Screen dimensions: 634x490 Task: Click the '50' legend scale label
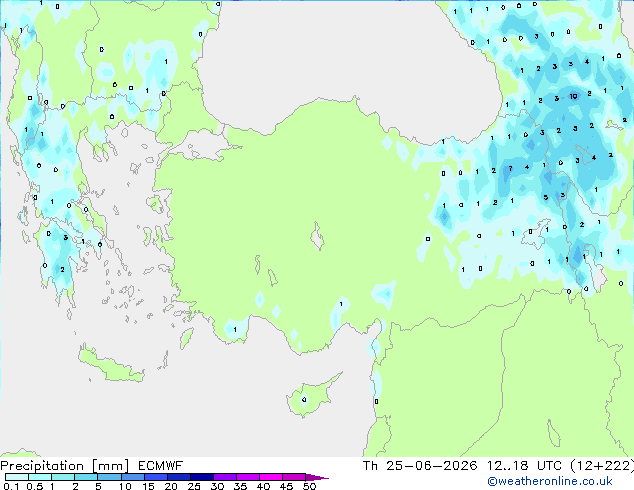coord(309,486)
